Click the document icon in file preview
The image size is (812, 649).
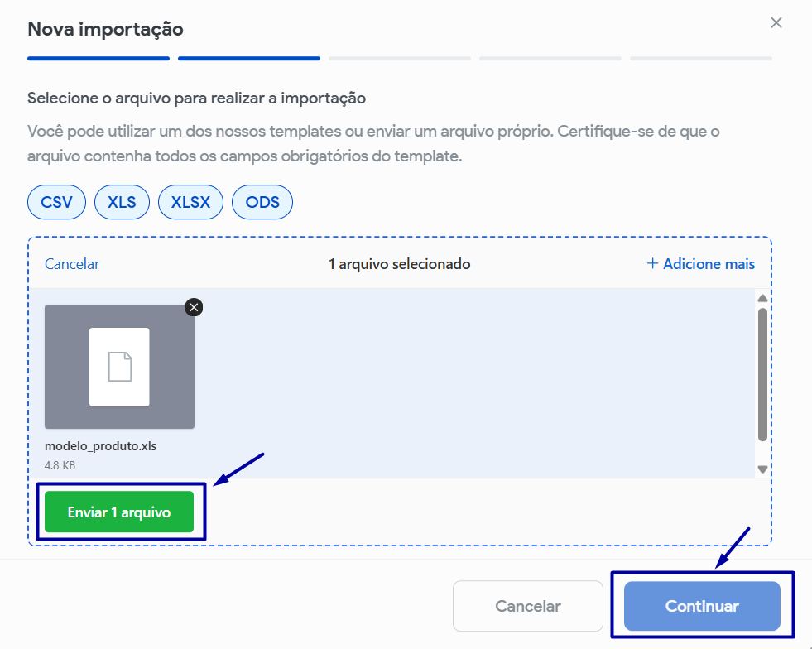(120, 367)
